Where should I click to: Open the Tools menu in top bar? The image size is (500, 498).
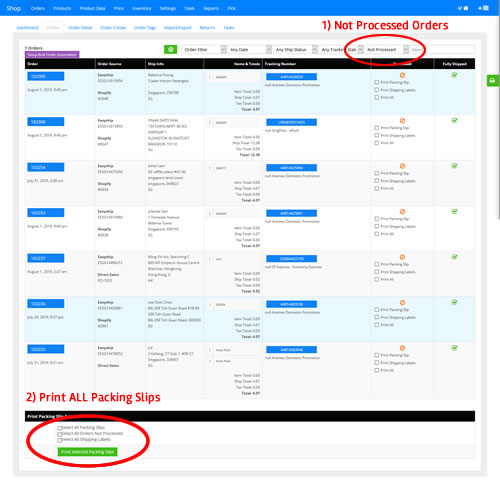tap(189, 8)
